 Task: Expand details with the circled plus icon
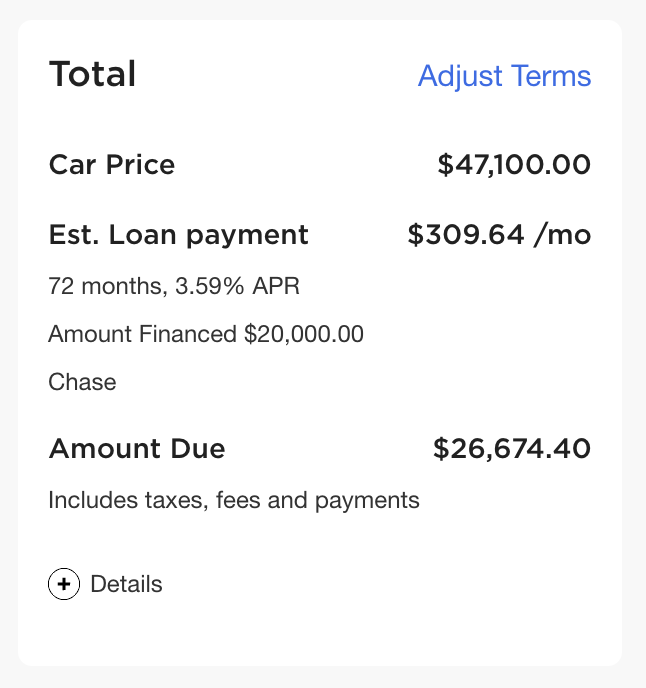(x=64, y=584)
